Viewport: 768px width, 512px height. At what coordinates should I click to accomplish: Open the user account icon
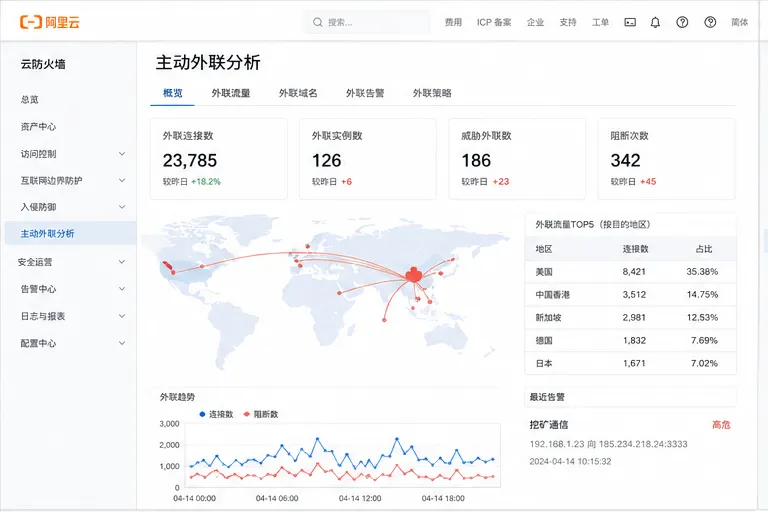pos(710,22)
